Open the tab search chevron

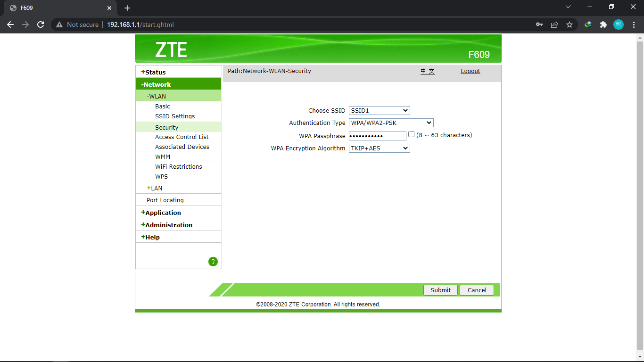[568, 7]
